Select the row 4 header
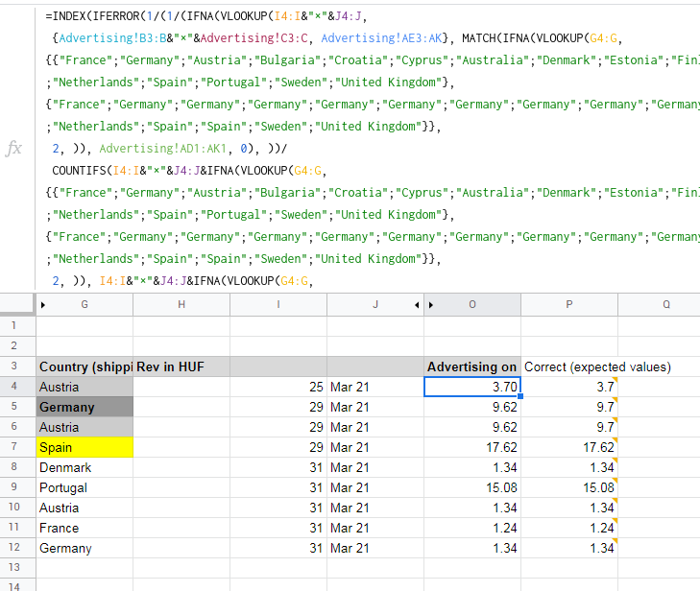The image size is (700, 591). tap(13, 387)
